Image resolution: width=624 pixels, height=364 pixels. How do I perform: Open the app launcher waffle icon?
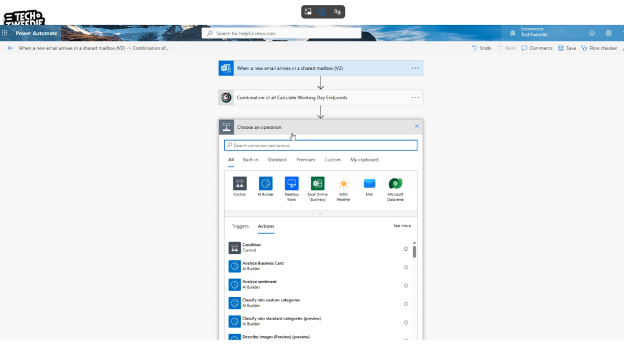coord(5,33)
